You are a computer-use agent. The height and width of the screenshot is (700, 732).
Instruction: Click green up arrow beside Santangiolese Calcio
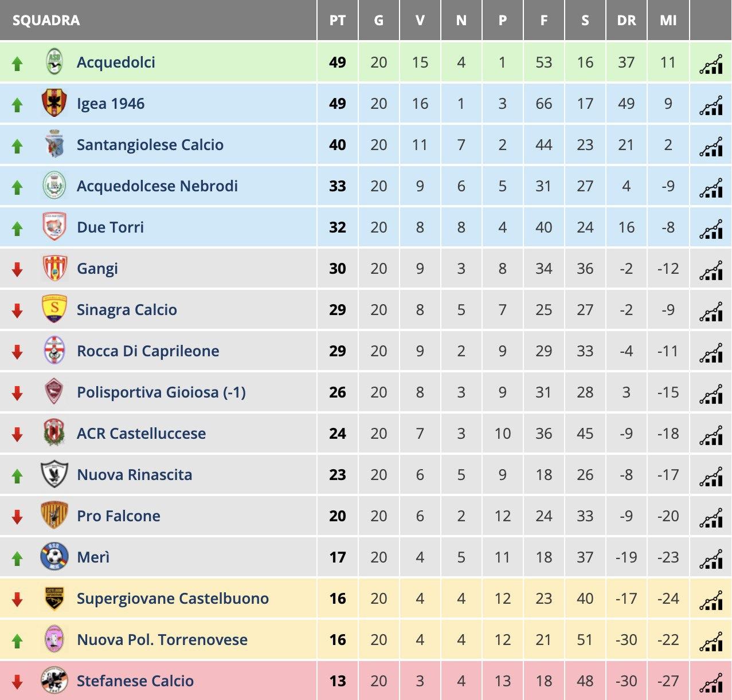(17, 146)
